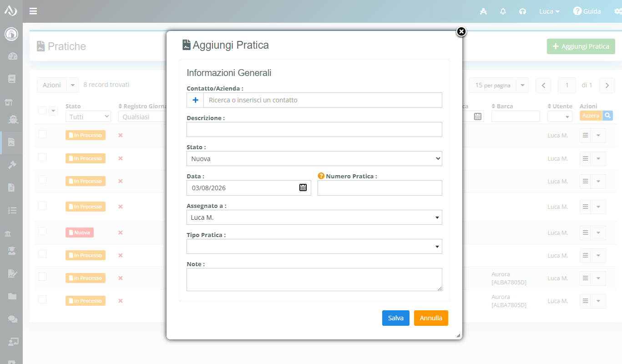The width and height of the screenshot is (622, 364).
Task: Click the Note text area
Action: [314, 279]
